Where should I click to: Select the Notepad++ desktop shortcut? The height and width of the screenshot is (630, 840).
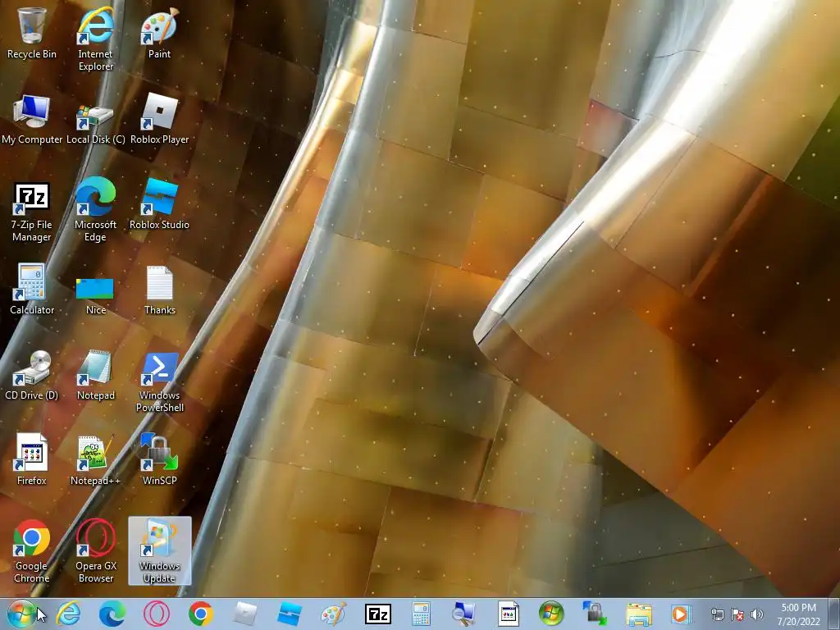(95, 459)
